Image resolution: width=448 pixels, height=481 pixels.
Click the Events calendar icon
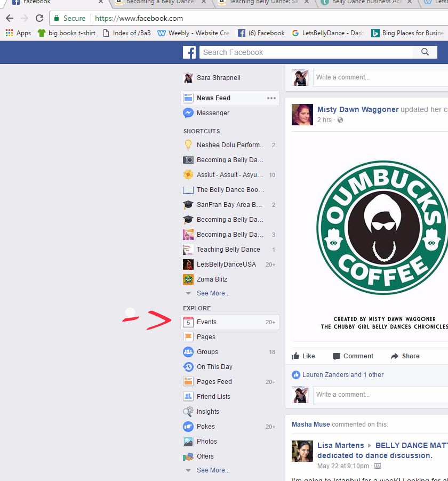point(188,322)
